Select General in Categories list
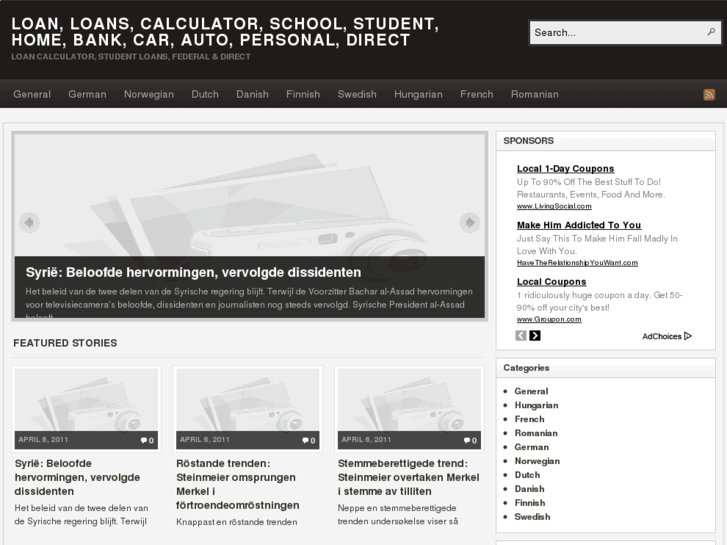The height and width of the screenshot is (545, 727). click(531, 391)
